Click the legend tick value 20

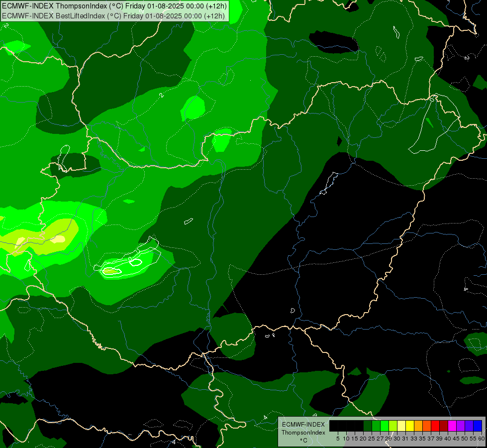363,439
